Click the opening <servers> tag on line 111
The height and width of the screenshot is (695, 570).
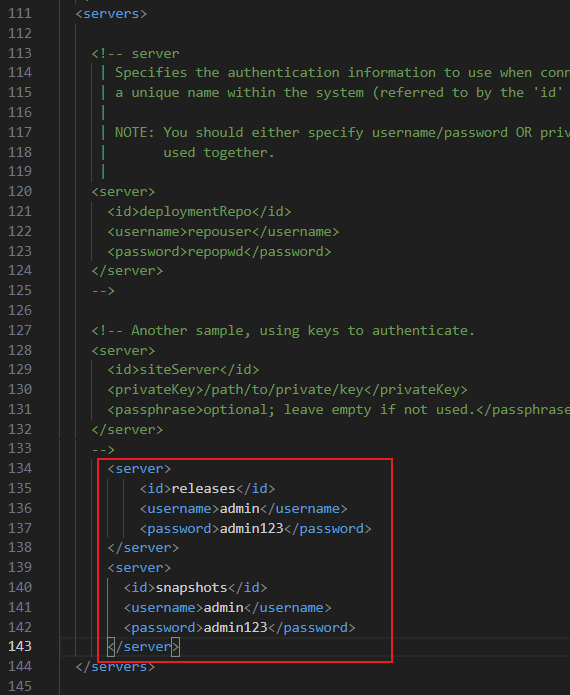(x=111, y=14)
